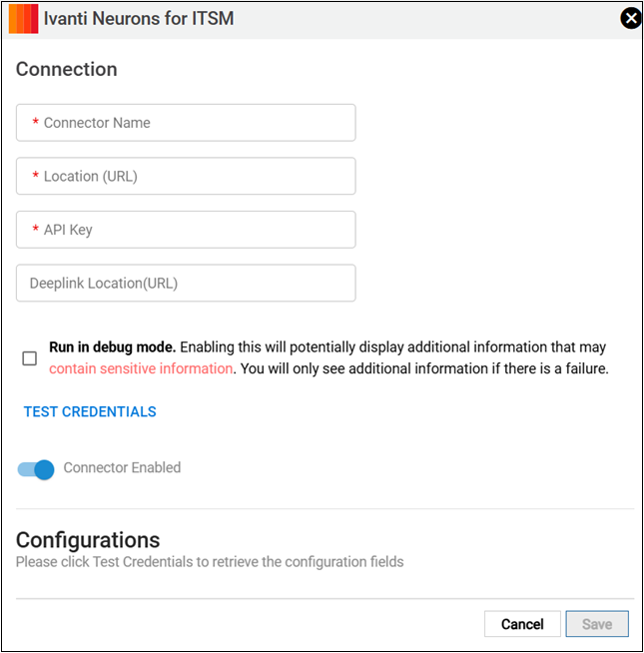Enable the Run in debug mode checkbox
The width and height of the screenshot is (644, 653).
tap(30, 358)
